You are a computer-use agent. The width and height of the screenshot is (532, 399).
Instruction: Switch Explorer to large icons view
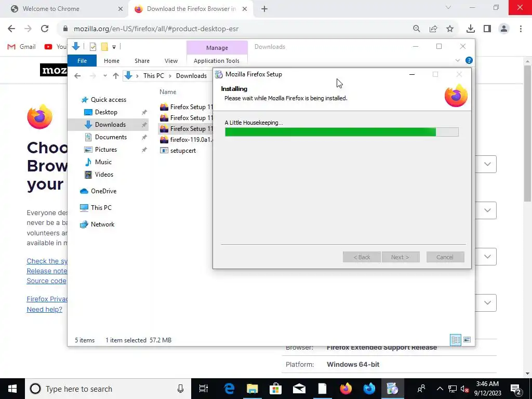[x=467, y=340]
